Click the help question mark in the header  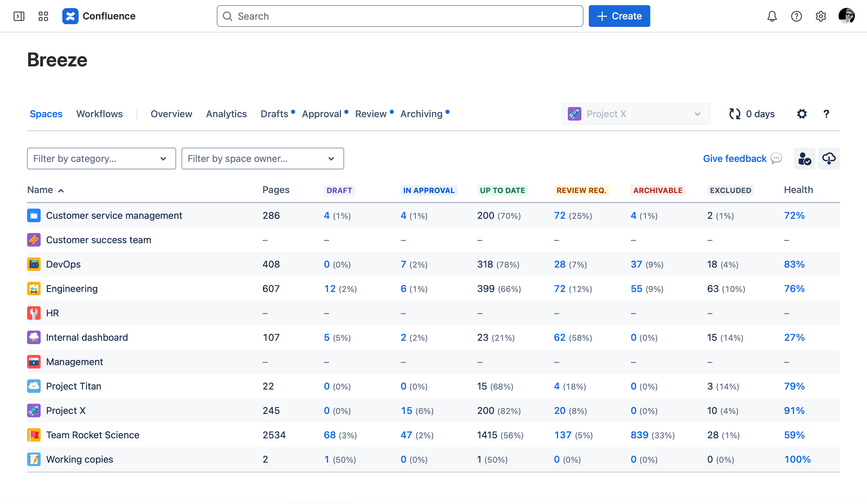click(x=796, y=16)
